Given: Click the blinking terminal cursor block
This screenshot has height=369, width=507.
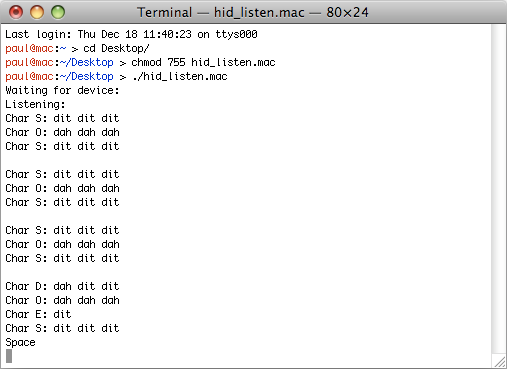Looking at the screenshot, I should 9,356.
